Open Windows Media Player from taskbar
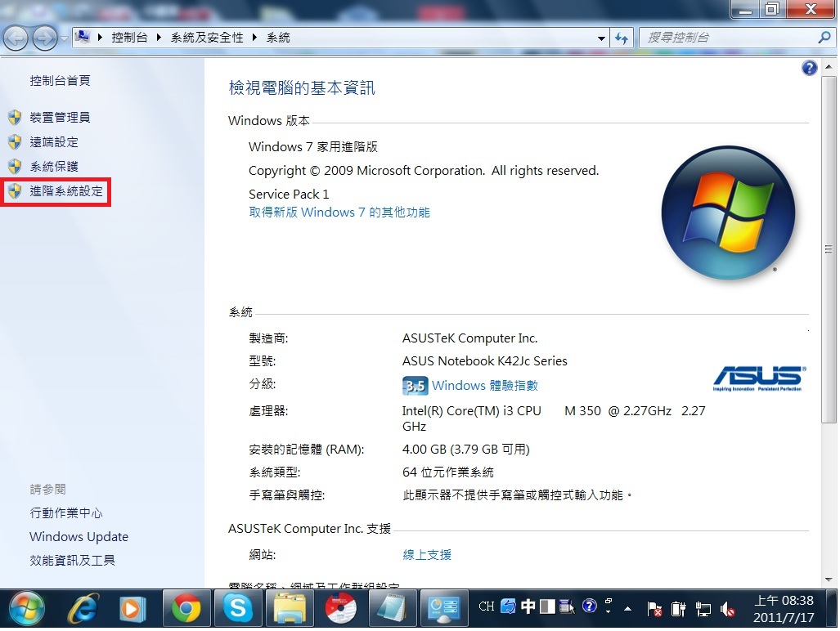This screenshot has width=840, height=631. click(x=132, y=609)
